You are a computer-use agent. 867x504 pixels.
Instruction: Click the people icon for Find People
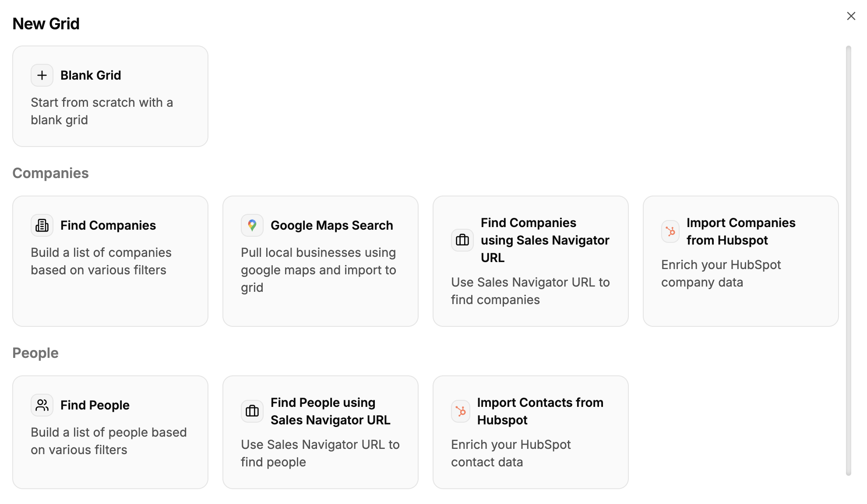42,405
